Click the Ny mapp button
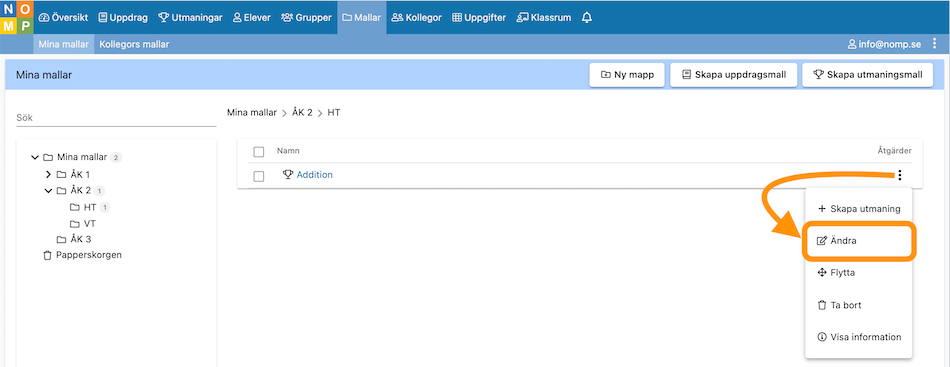 [627, 75]
